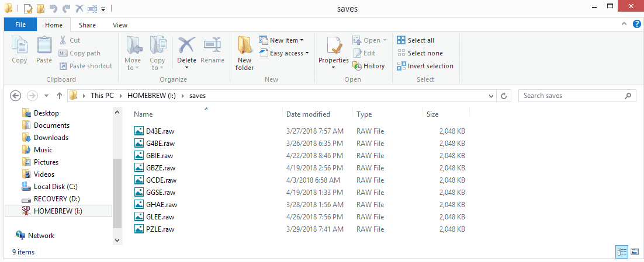Click Paste shortcut command
The height and width of the screenshot is (262, 644).
[85, 66]
